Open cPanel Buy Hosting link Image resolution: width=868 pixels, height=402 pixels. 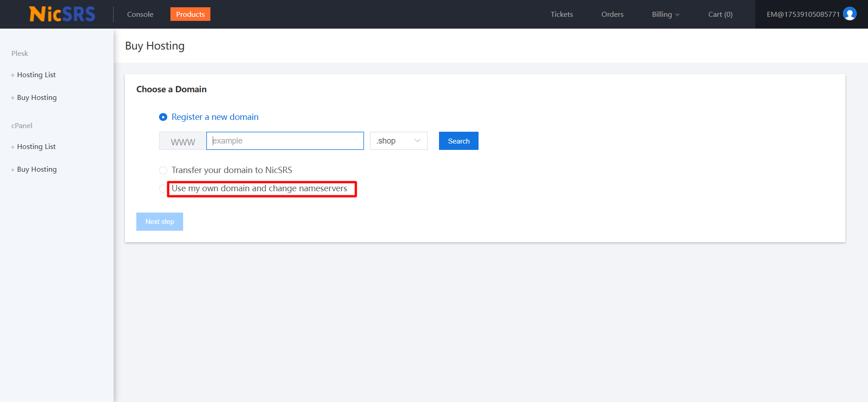coord(37,169)
